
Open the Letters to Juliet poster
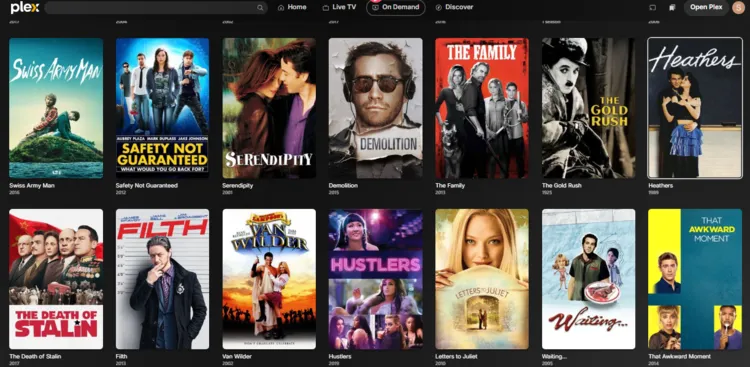482,279
